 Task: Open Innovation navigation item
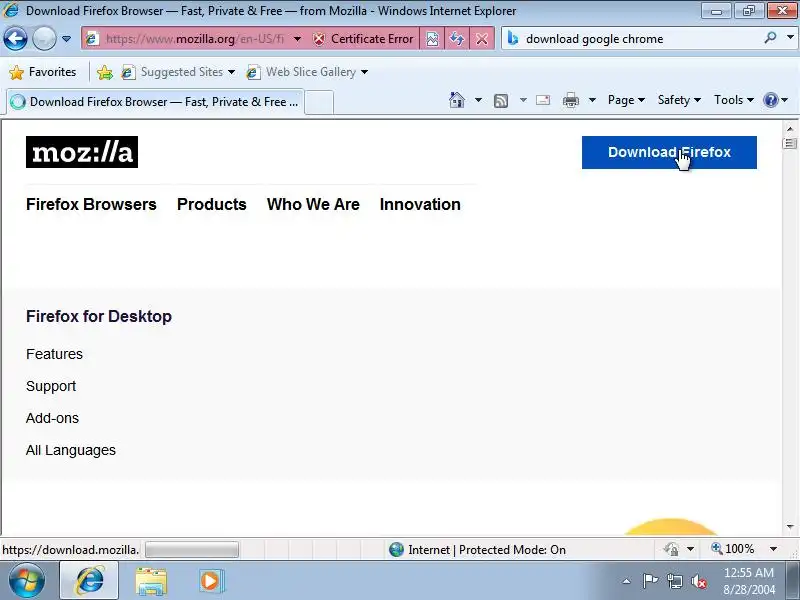pos(420,204)
